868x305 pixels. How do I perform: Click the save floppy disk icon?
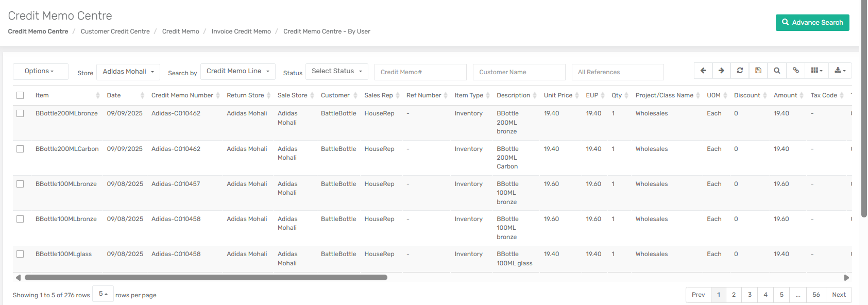coord(758,71)
